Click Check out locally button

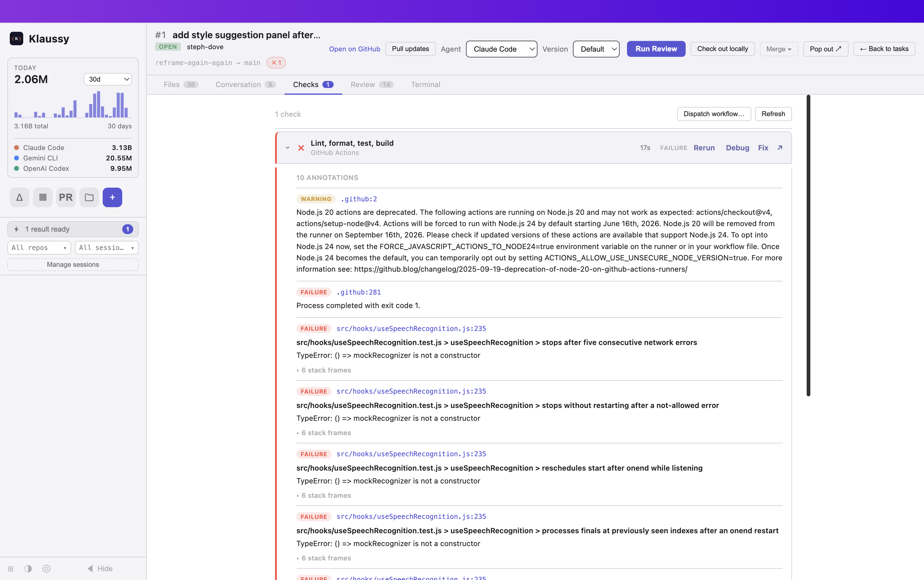coord(722,49)
